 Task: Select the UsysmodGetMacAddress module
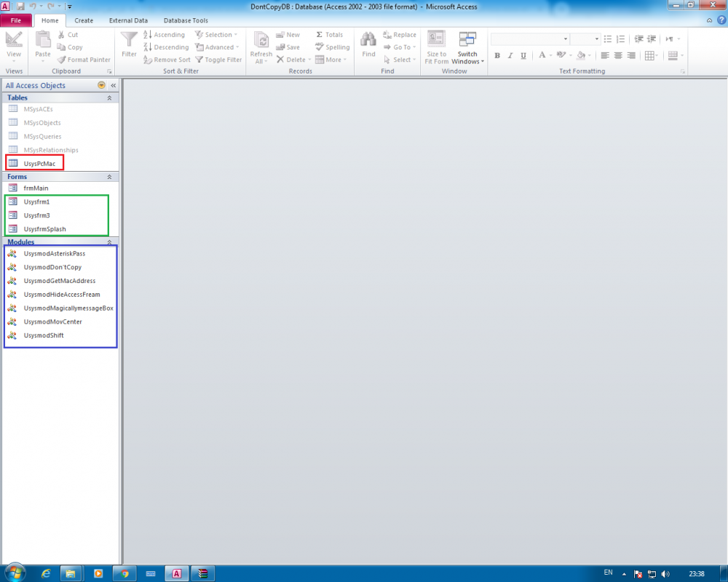pyautogui.click(x=60, y=281)
